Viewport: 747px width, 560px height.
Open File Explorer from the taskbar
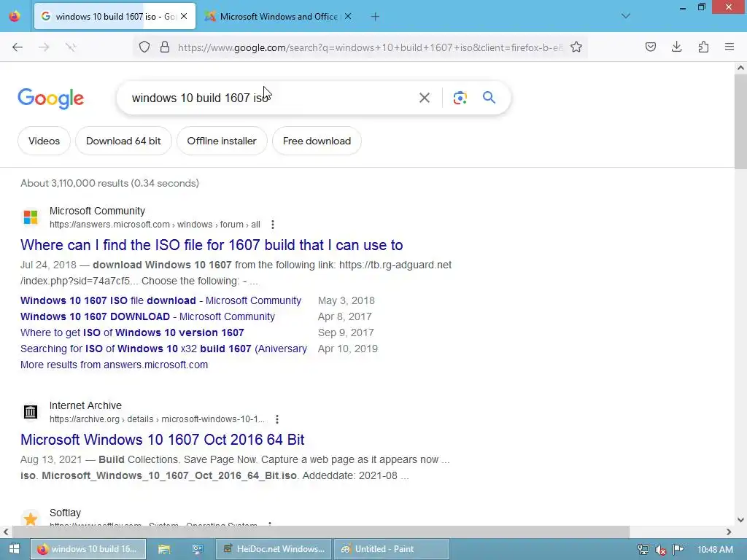click(164, 549)
